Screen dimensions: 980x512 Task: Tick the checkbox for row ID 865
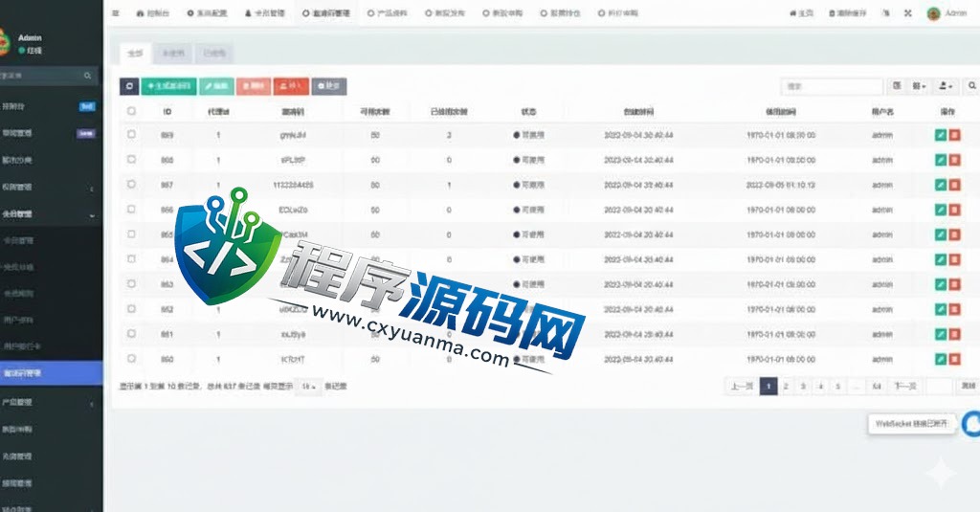(x=131, y=234)
